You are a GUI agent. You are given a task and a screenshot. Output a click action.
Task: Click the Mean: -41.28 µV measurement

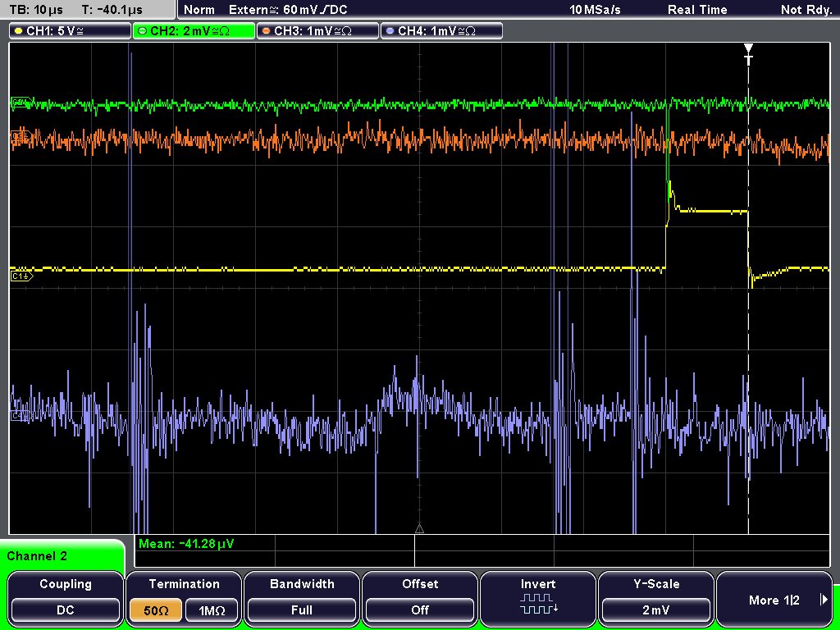[x=186, y=544]
